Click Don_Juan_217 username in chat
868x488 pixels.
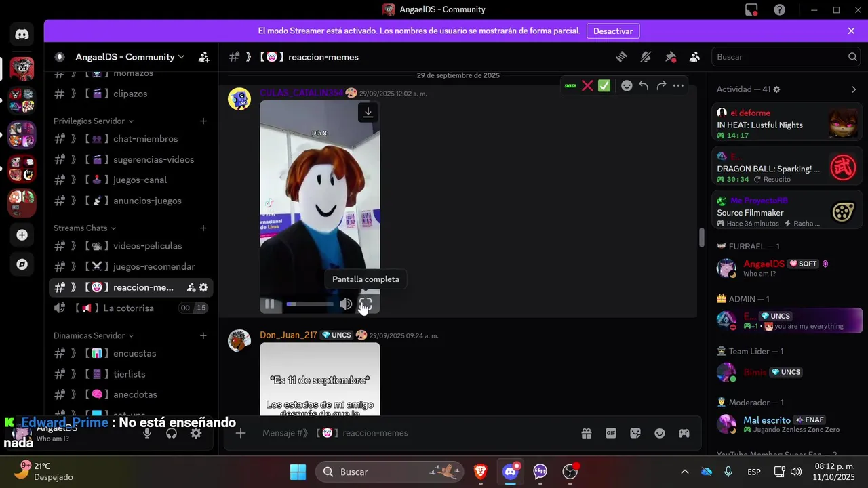(x=288, y=335)
